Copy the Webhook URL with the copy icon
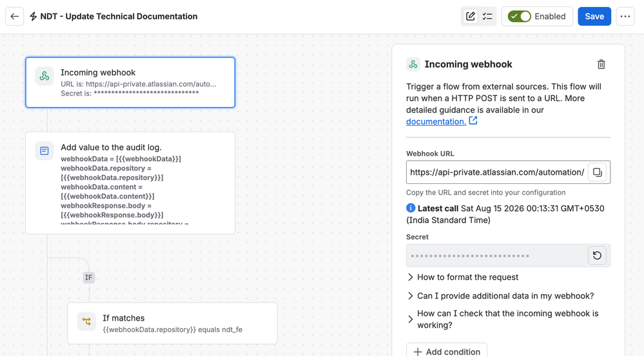Image resolution: width=644 pixels, height=356 pixels. point(598,172)
